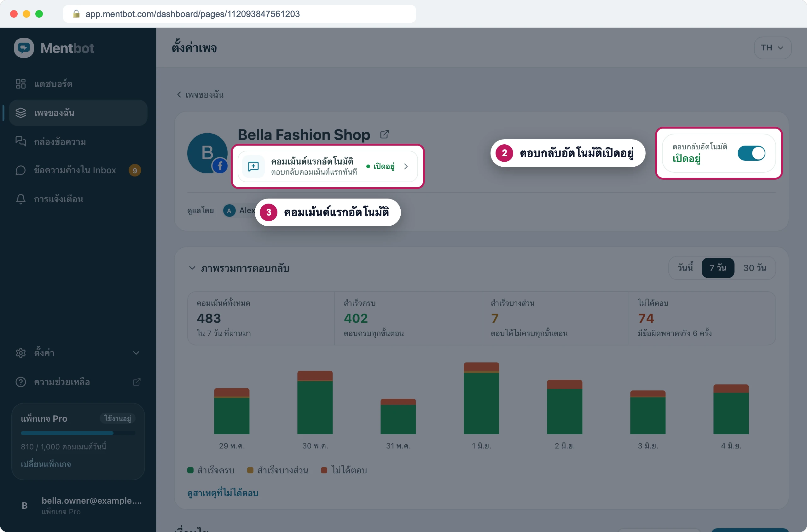Click the ดูสาเหตุที่ไม่ได้ตอบ link
The width and height of the screenshot is (807, 532).
click(x=223, y=493)
